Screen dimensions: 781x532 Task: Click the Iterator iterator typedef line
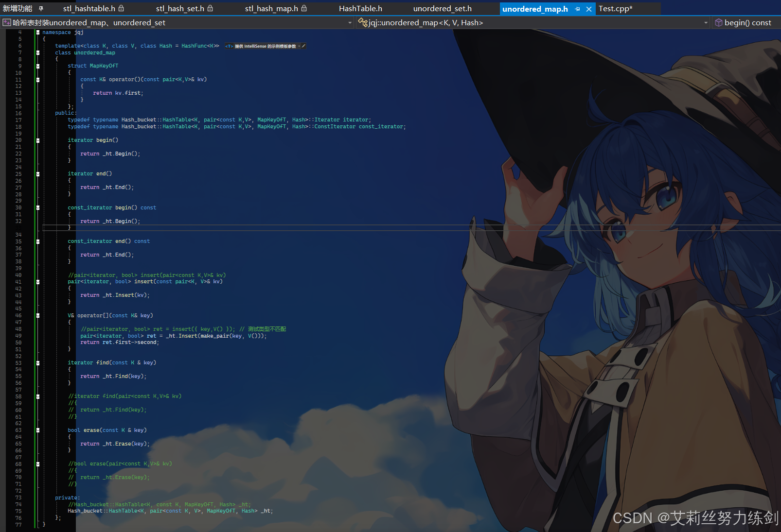point(219,120)
